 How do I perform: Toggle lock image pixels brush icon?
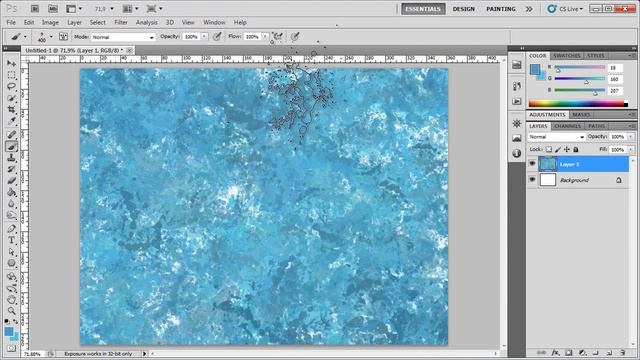coord(558,149)
